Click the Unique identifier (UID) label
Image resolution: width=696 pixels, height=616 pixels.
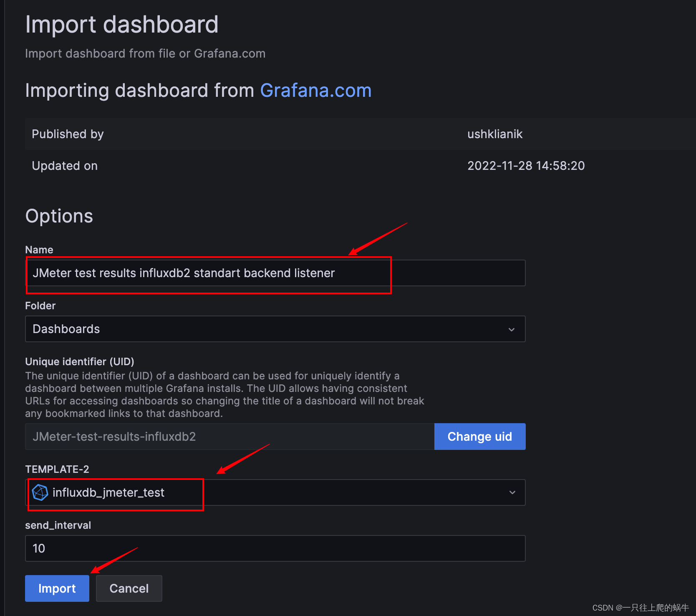[x=80, y=361]
